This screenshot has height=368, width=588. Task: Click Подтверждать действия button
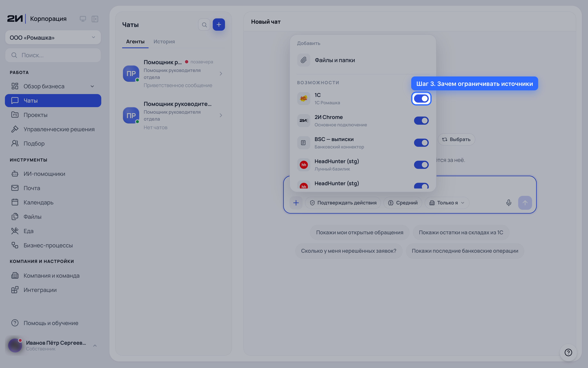(x=343, y=203)
